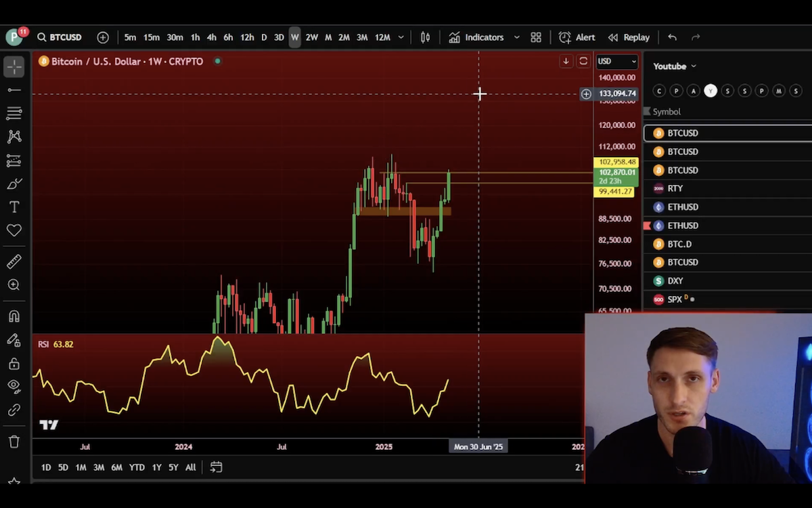
Task: Lock all drawings with the padlock icon
Action: [14, 363]
